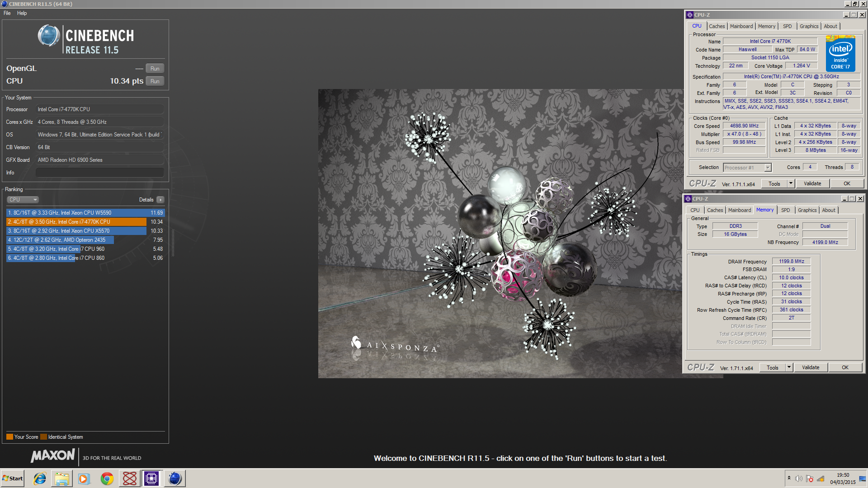The height and width of the screenshot is (488, 868).
Task: Click Tools button in upper CPU-Z
Action: 774,183
